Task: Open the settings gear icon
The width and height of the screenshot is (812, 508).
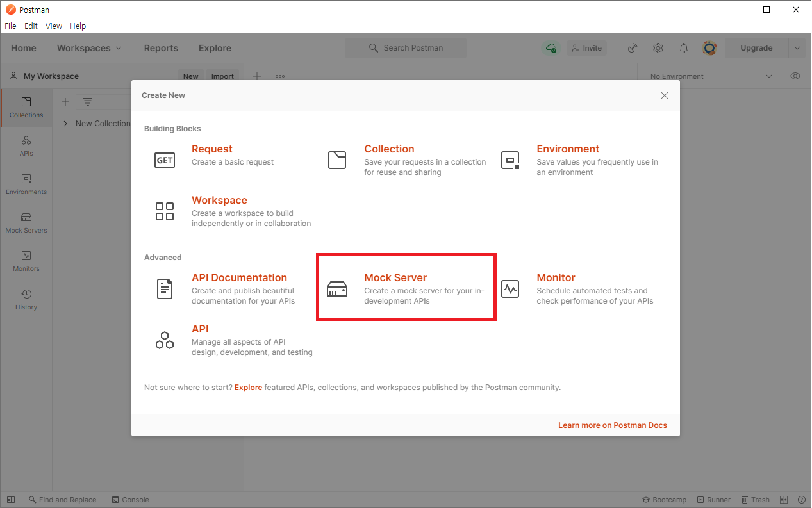Action: coord(658,48)
